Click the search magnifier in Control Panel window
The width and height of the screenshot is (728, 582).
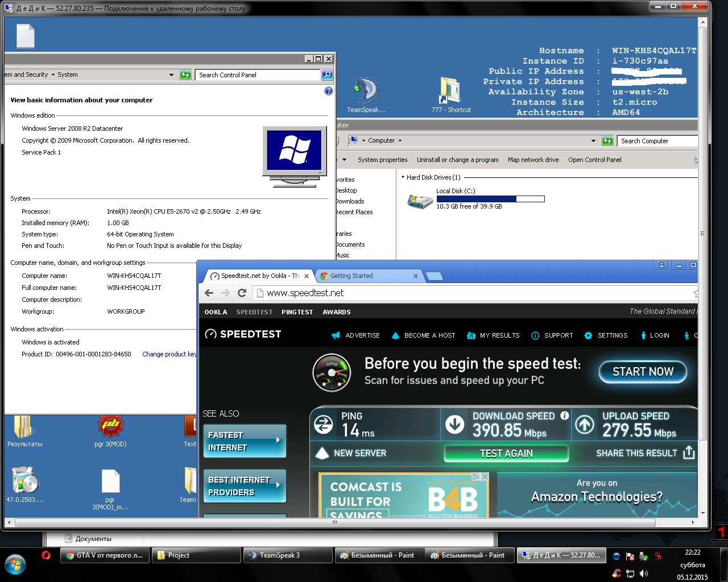click(x=327, y=74)
